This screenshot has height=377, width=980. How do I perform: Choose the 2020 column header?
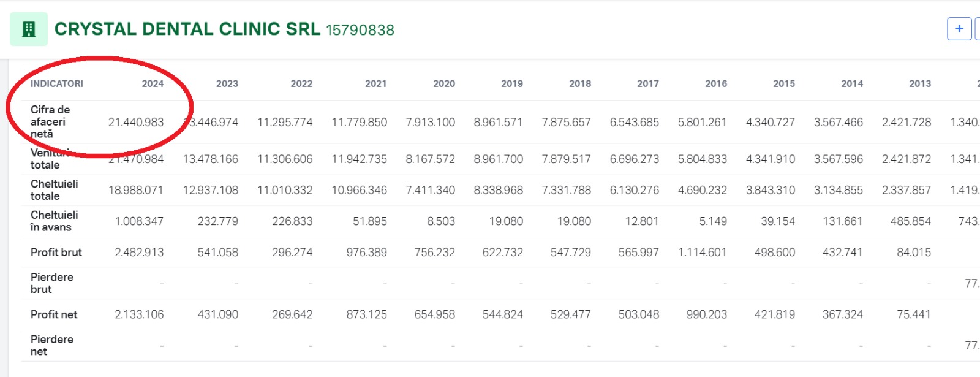pos(443,84)
